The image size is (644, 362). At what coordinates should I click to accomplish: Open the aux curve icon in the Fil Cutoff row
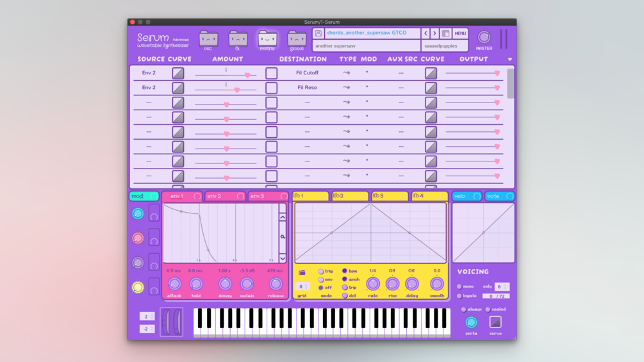point(431,73)
